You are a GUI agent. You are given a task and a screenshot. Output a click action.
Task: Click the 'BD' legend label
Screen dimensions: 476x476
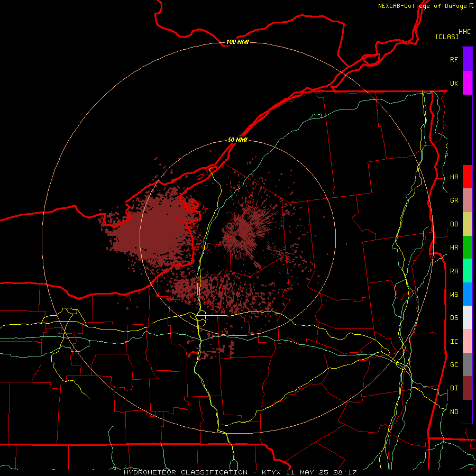tap(454, 224)
